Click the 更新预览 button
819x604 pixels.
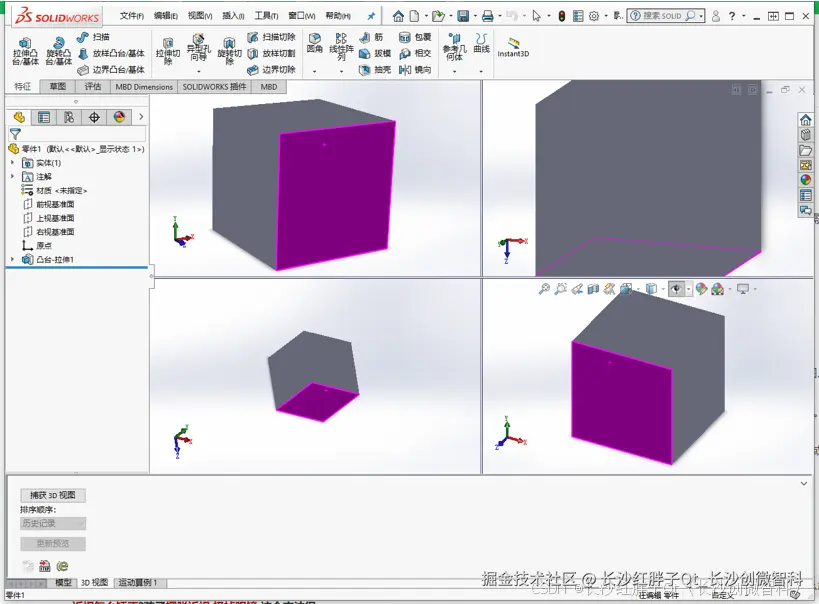[53, 544]
